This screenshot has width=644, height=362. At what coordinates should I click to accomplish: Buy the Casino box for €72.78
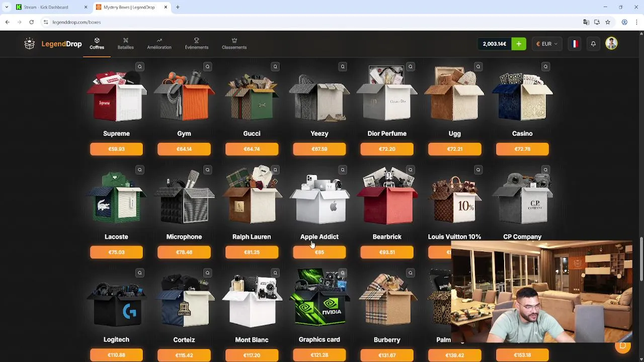click(x=522, y=149)
